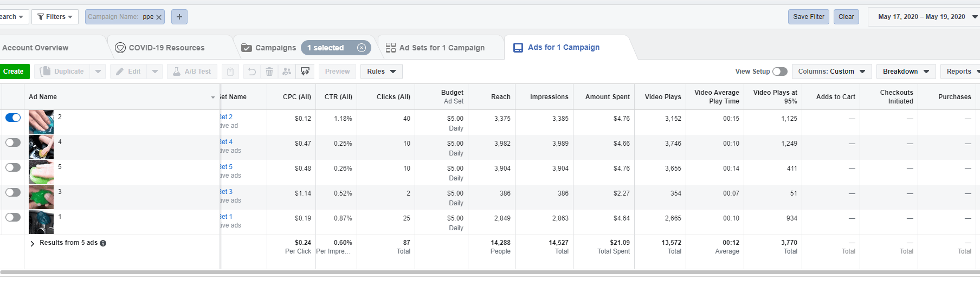Switch the View Setup toggle
The image size is (980, 305).
[779, 72]
